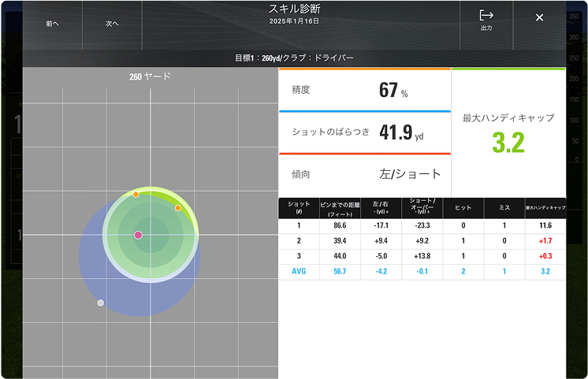Go to previous page with 前へ

[x=52, y=24]
